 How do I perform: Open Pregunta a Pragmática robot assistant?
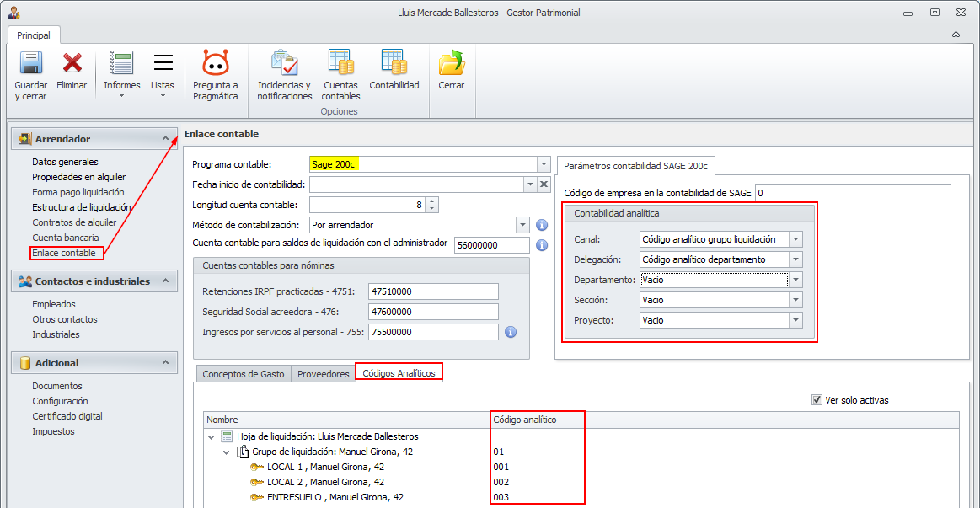click(x=215, y=64)
